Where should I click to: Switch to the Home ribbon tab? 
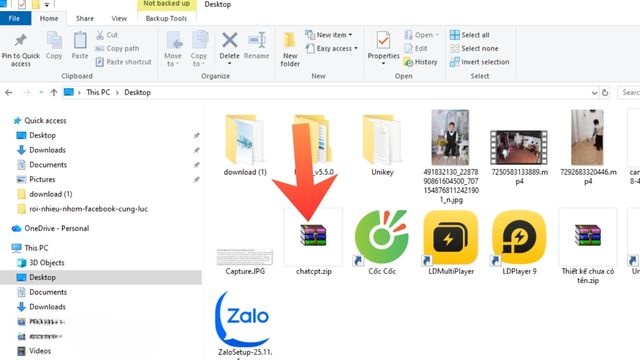coord(49,18)
